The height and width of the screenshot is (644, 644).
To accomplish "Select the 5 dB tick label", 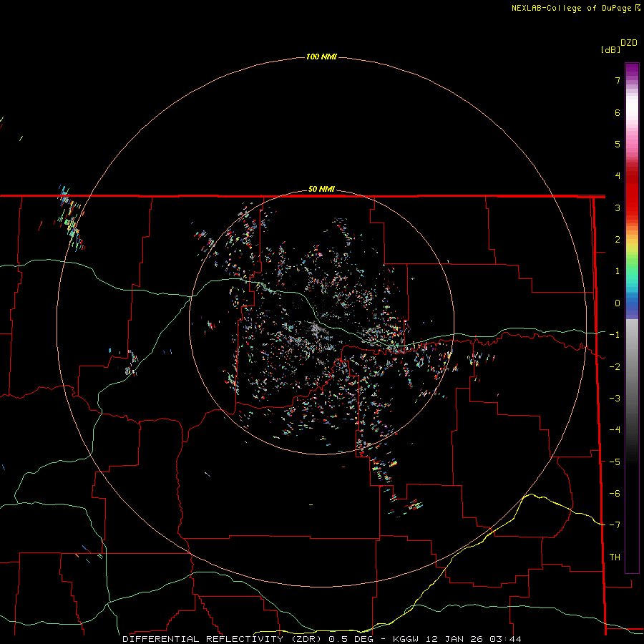I will coord(618,144).
